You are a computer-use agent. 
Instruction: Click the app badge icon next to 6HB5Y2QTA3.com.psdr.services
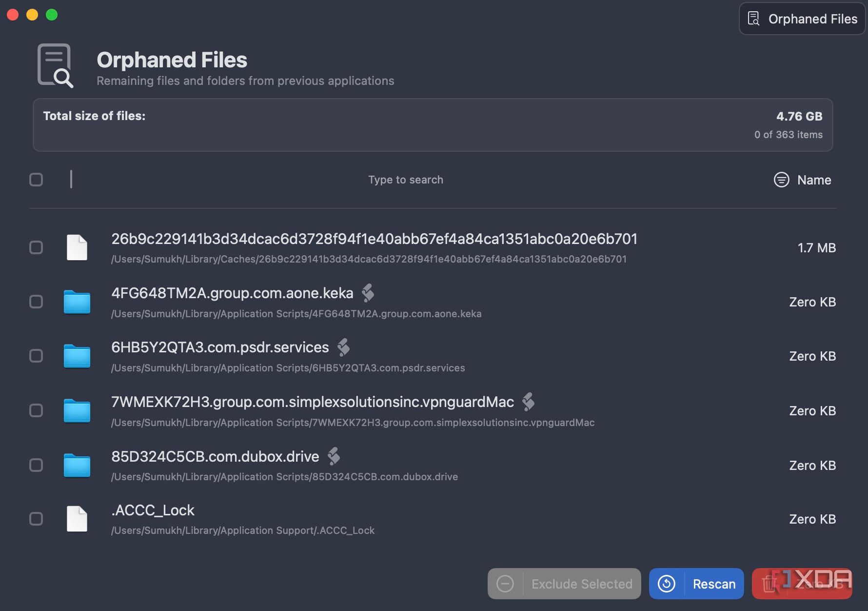click(x=343, y=347)
